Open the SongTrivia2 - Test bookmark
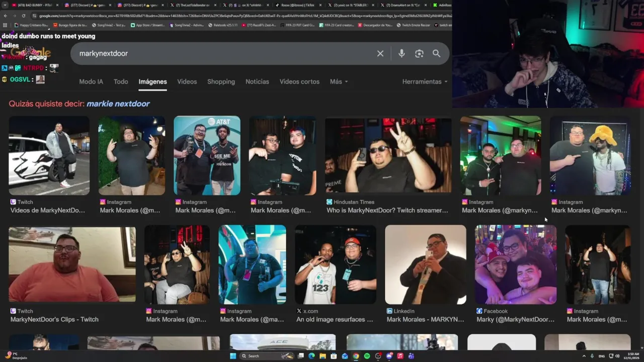Viewport: 644px width, 362px height. tap(109, 25)
